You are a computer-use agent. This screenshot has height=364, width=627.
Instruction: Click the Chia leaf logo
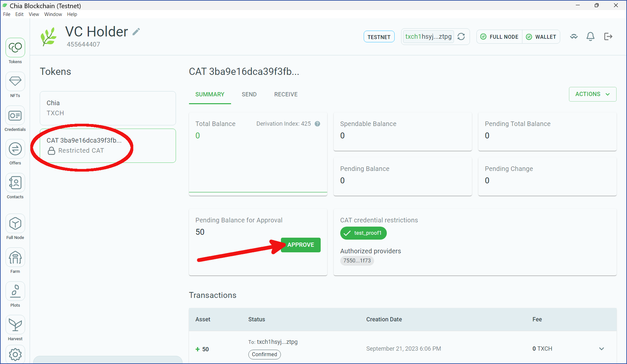pos(49,36)
